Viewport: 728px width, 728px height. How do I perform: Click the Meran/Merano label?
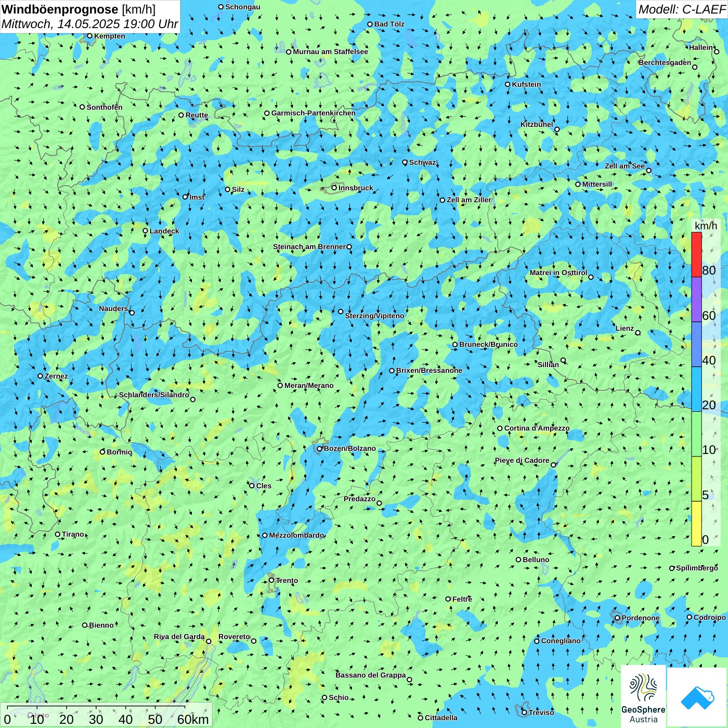[x=309, y=385]
